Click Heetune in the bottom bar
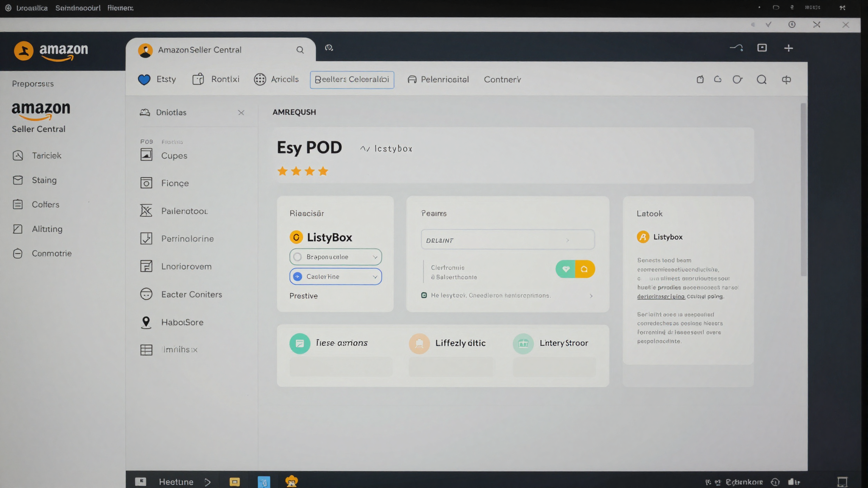This screenshot has height=488, width=868. [176, 482]
